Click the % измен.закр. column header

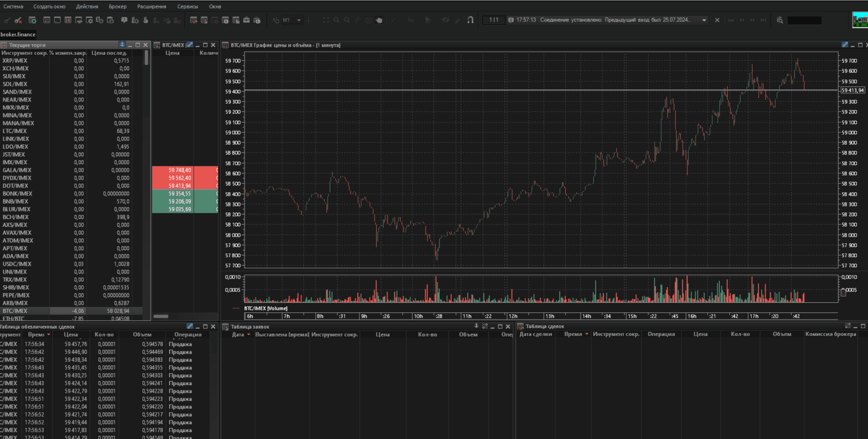coord(68,53)
